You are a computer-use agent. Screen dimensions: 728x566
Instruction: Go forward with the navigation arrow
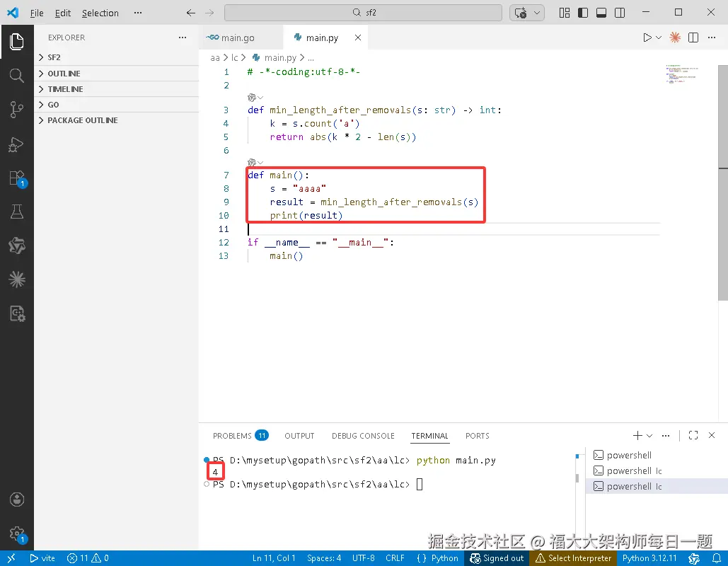pos(209,13)
